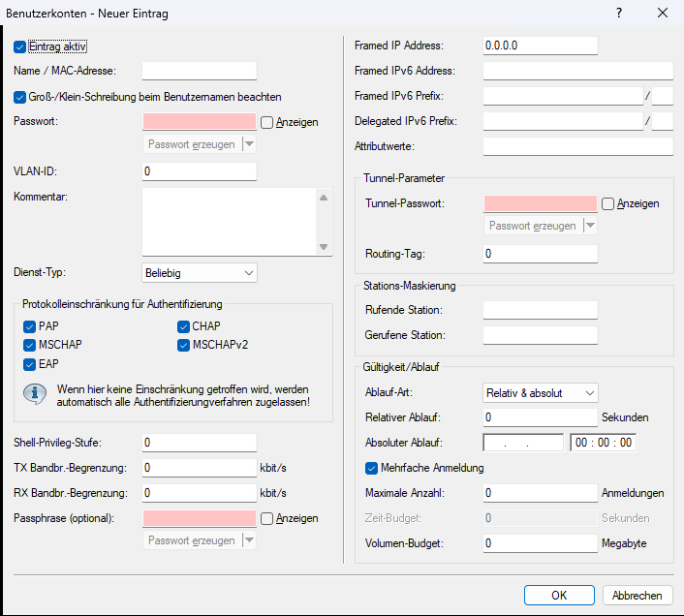Screen dimensions: 684x616
Task: Click the OK button
Action: click(559, 596)
